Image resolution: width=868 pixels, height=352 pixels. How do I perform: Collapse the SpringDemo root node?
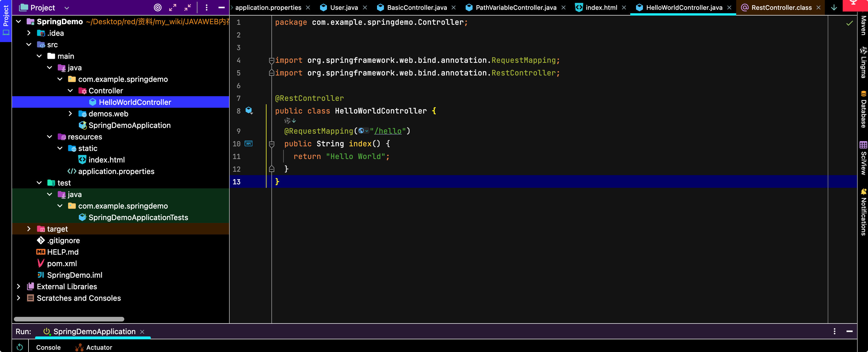point(18,22)
